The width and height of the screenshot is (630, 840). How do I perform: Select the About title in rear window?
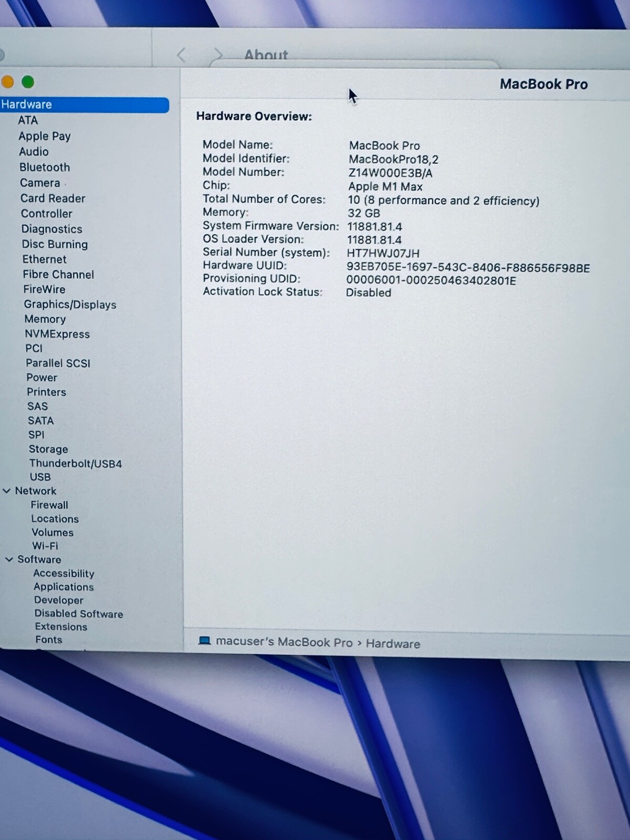click(266, 55)
